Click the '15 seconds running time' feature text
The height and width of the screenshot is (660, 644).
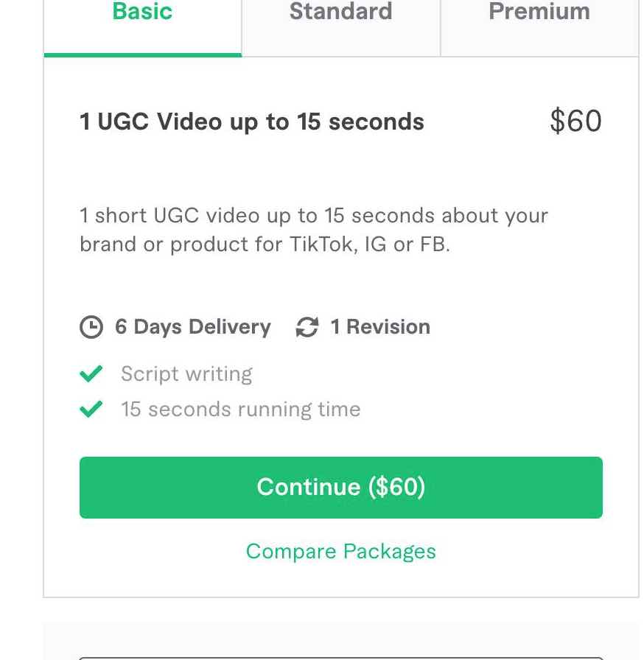coord(241,410)
